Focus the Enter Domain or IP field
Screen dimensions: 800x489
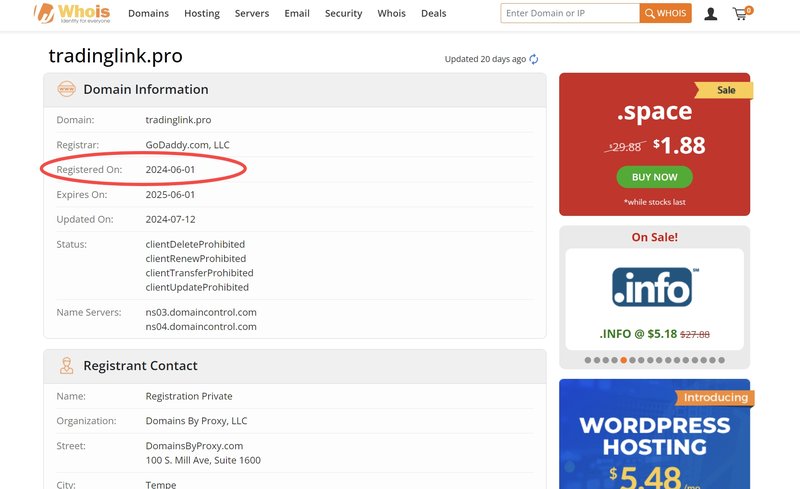(x=570, y=13)
